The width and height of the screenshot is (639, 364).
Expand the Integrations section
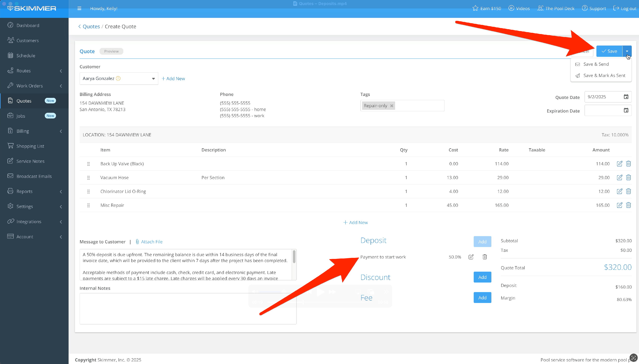click(x=34, y=221)
